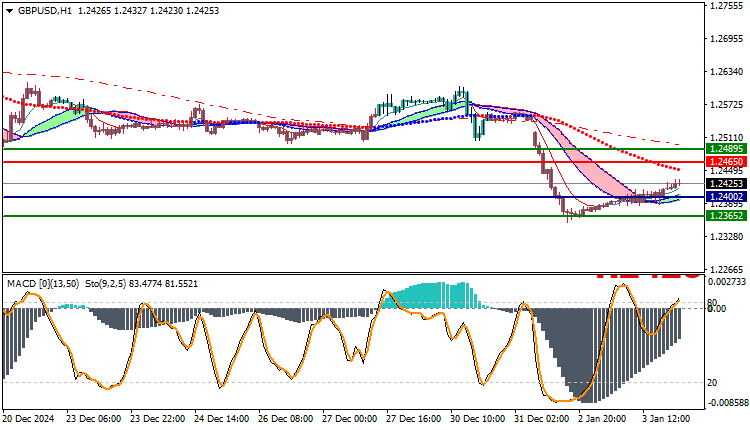This screenshot has height=430, width=750.
Task: Select the green 1.23652 price label
Action: [x=726, y=216]
